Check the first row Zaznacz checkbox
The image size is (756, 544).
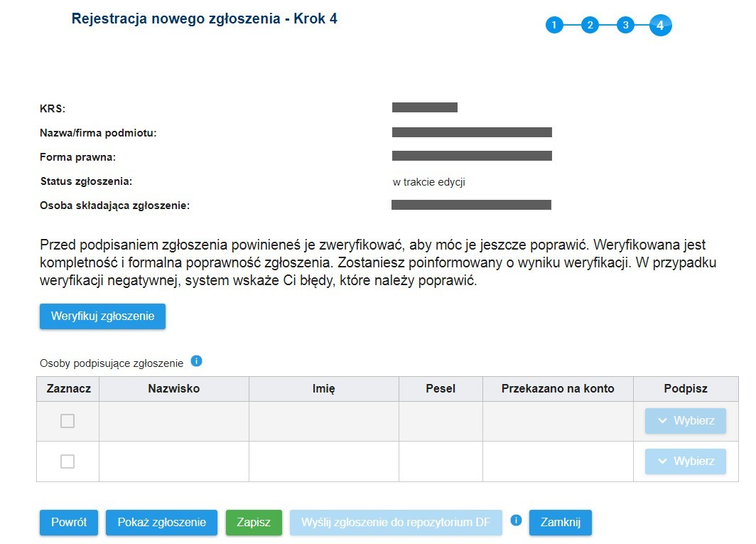click(67, 421)
